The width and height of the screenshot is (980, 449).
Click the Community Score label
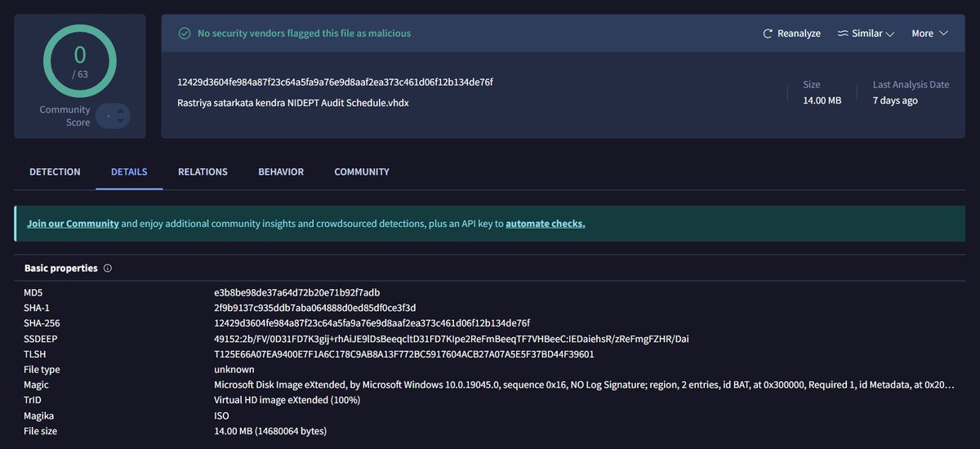65,116
